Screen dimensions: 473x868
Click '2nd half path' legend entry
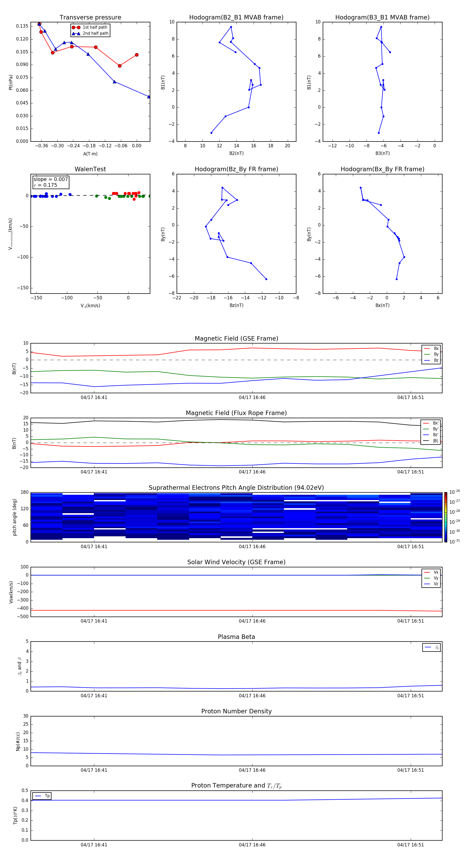90,33
